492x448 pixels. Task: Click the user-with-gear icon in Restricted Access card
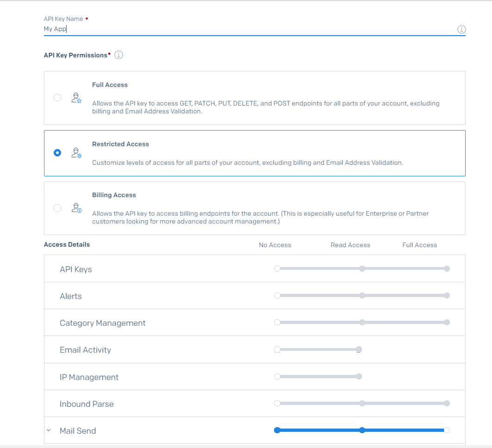click(76, 153)
